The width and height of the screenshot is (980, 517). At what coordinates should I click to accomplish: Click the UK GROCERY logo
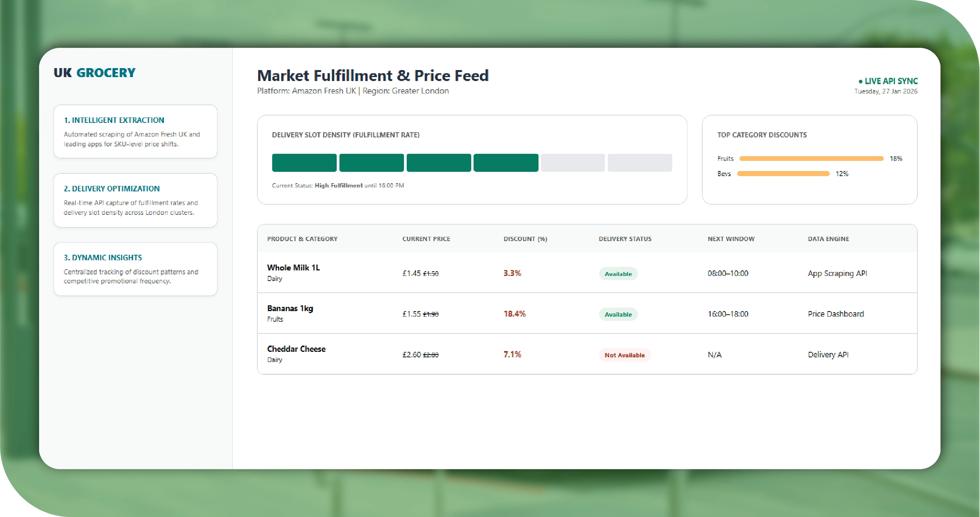tap(94, 73)
